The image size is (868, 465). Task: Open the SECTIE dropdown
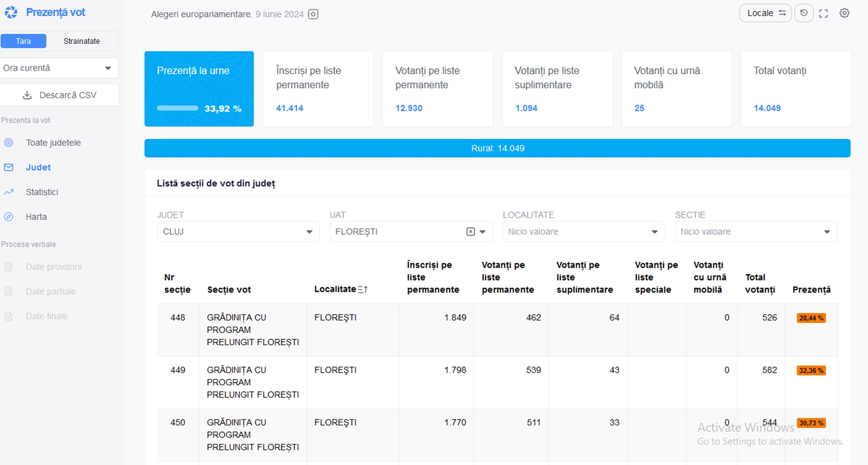pyautogui.click(x=756, y=231)
